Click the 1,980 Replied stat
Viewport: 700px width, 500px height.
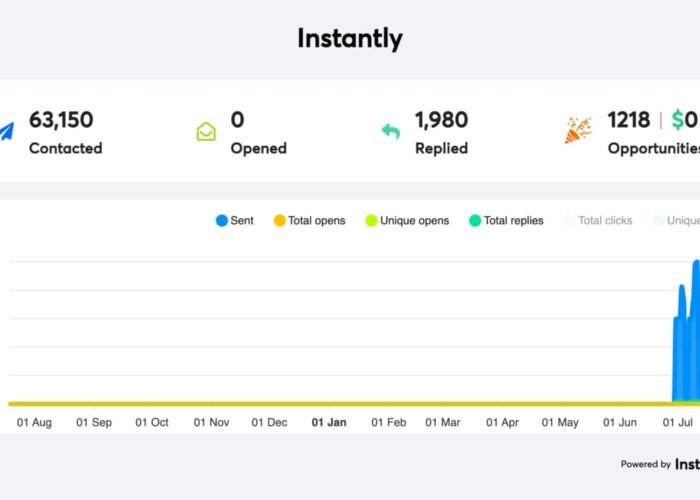441,120
